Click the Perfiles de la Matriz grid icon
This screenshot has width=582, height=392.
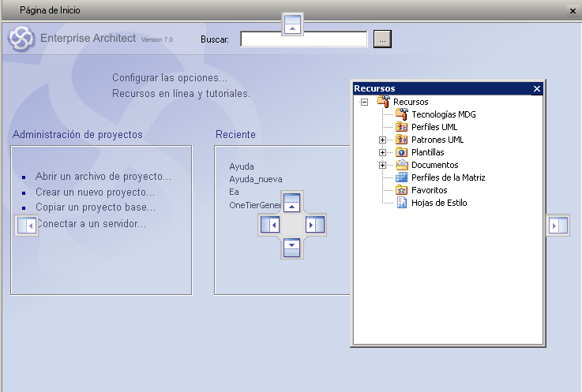pyautogui.click(x=402, y=177)
